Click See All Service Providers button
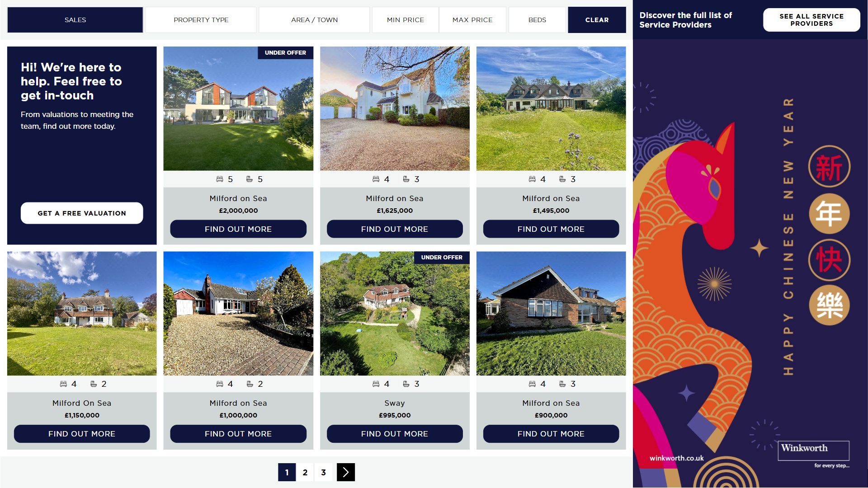Image resolution: width=868 pixels, height=488 pixels. tap(811, 20)
